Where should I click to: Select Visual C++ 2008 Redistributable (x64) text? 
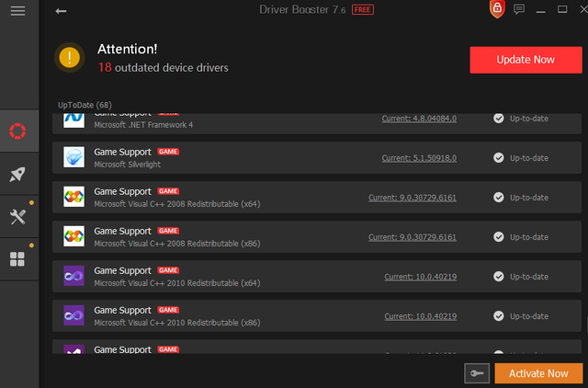(x=177, y=204)
